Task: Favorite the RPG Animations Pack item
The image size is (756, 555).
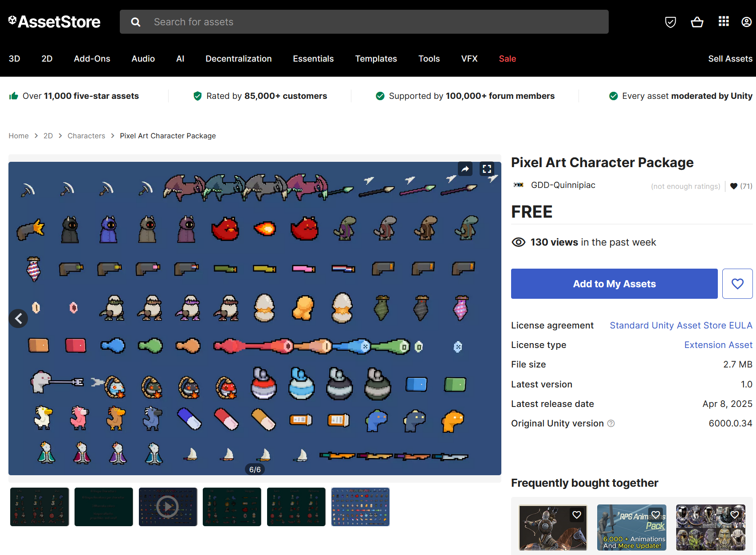Action: coord(655,515)
